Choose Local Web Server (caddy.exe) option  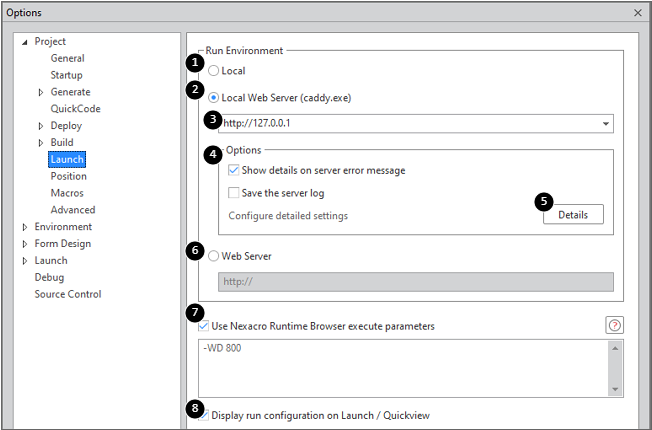coord(215,97)
